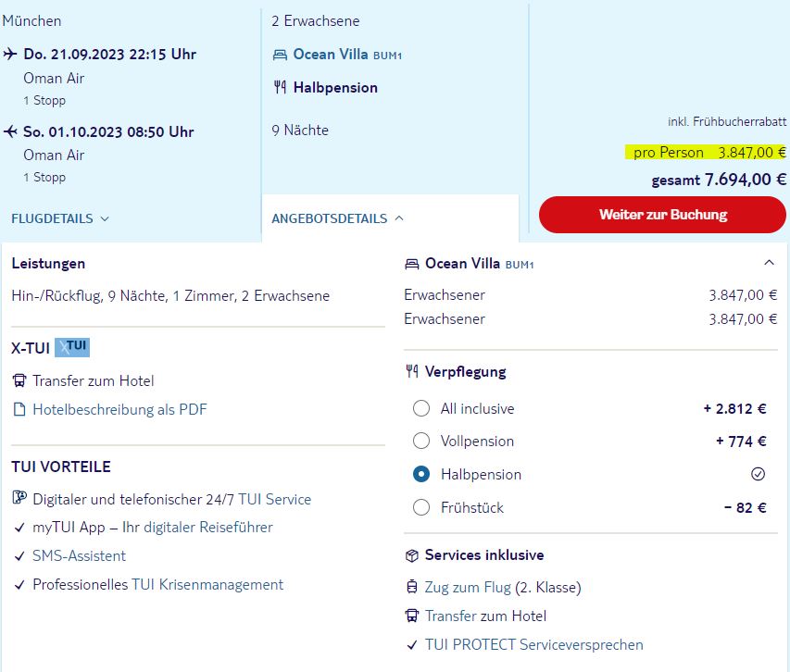790x672 pixels.
Task: Select the All inclusive meal option
Action: 421,408
